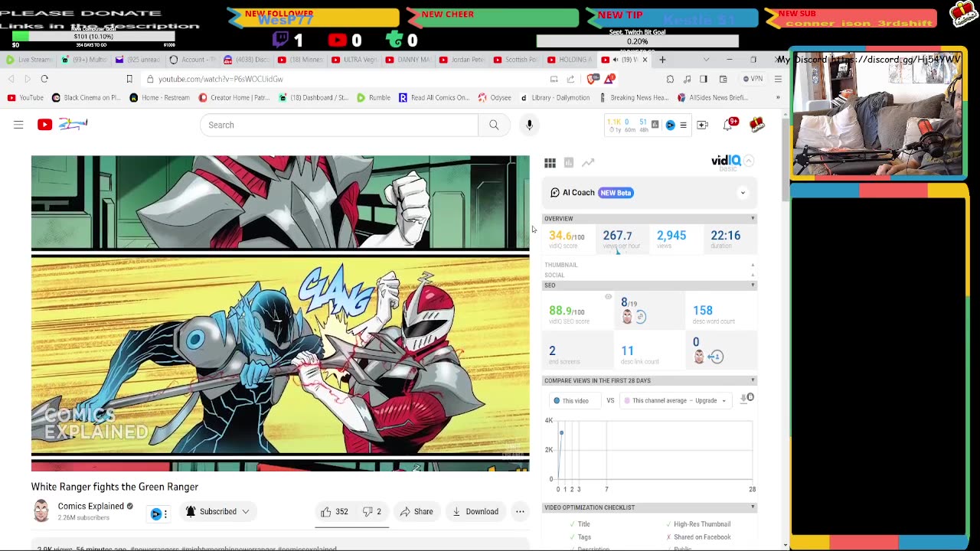Screen dimensions: 980x551
Task: Click inside the YouTube search field
Action: [338, 125]
